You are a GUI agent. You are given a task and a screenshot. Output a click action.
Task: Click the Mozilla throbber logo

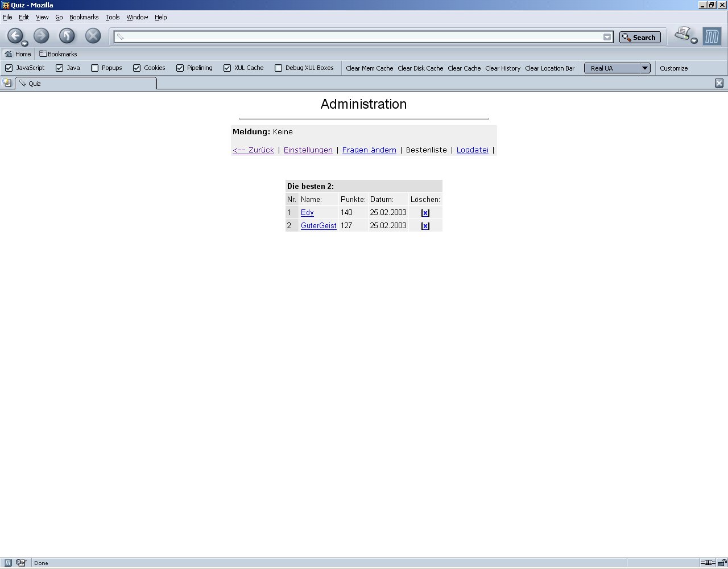coord(712,36)
